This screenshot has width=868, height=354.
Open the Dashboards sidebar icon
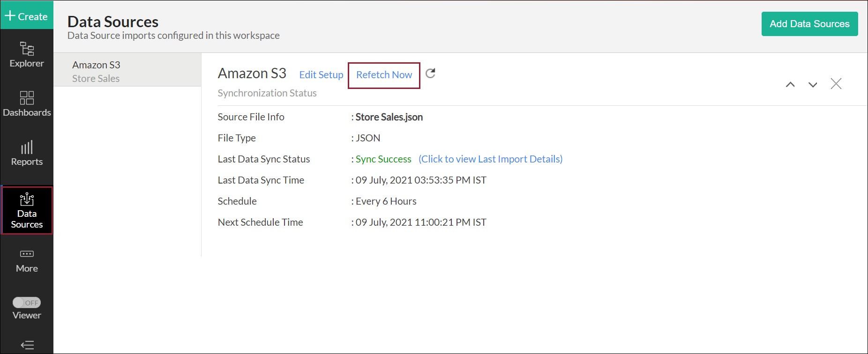coord(27,103)
